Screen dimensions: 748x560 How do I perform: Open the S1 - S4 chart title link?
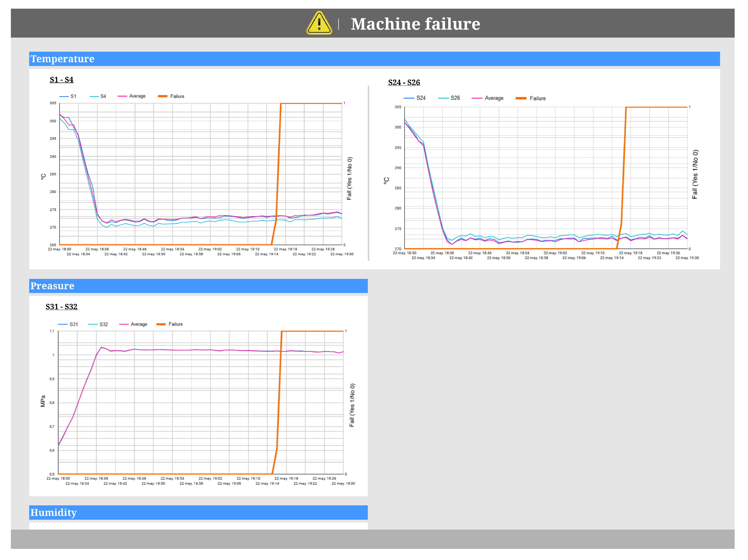point(62,80)
